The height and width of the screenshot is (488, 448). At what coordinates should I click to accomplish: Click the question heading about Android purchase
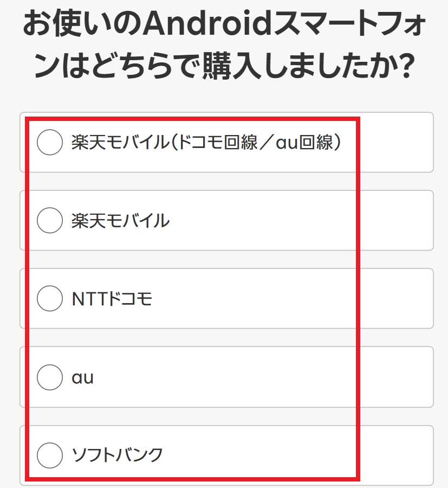pyautogui.click(x=224, y=48)
